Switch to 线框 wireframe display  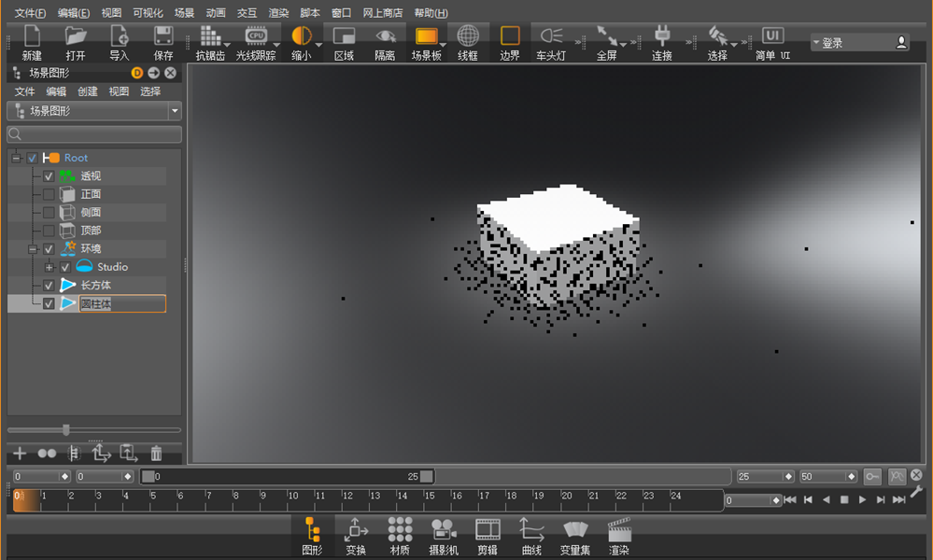coord(468,36)
